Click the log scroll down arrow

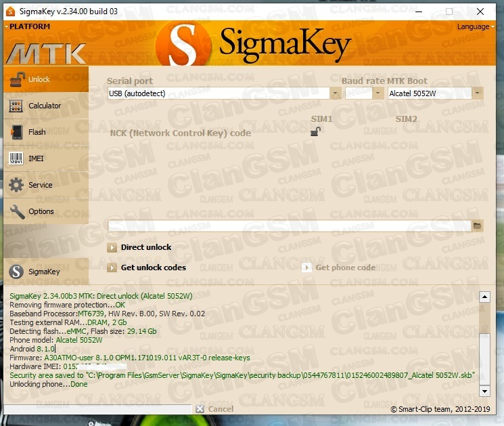484,391
